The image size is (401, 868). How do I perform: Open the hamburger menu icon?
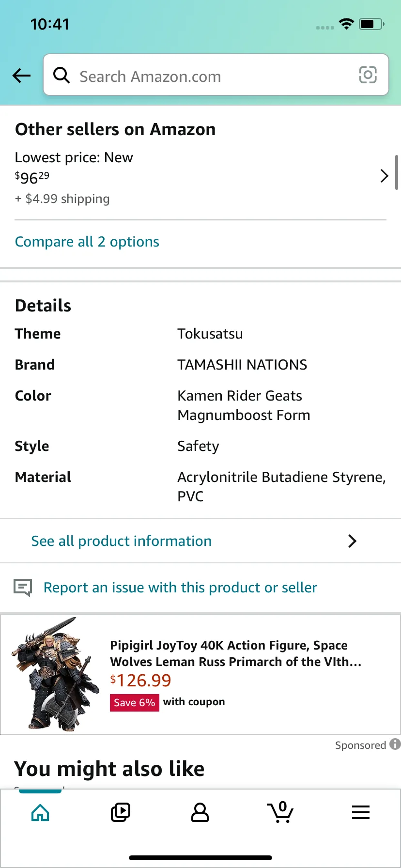[361, 812]
